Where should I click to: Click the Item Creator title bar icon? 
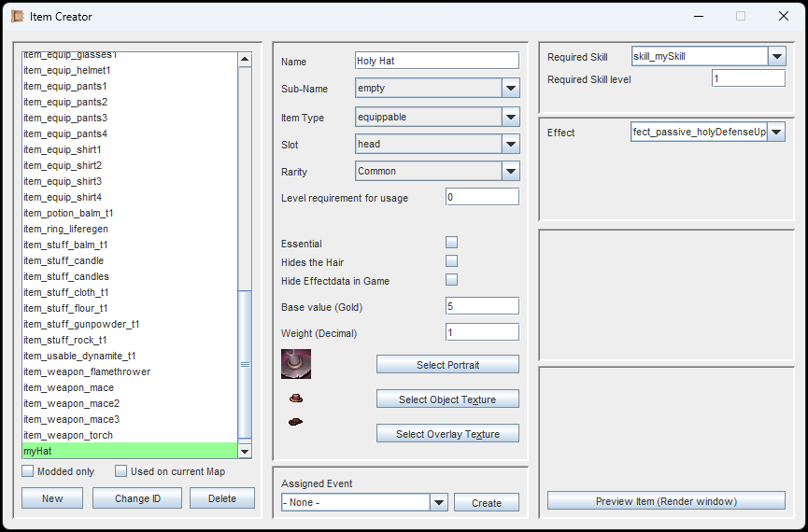point(17,16)
